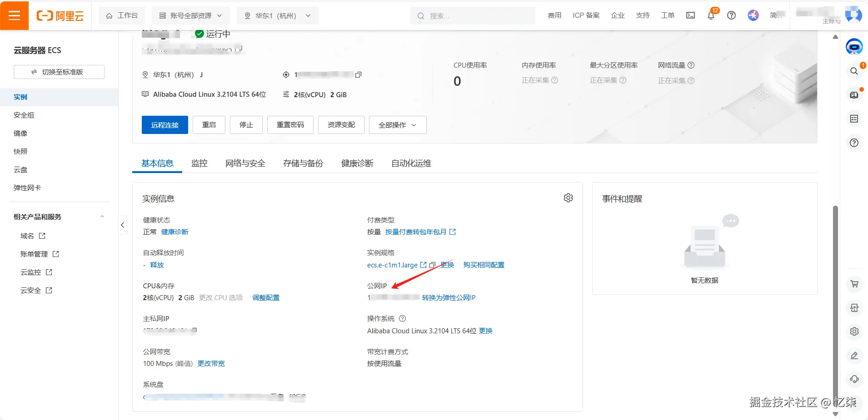Image resolution: width=868 pixels, height=420 pixels.
Task: Open the book icon in the right sidebar
Action: 854,95
